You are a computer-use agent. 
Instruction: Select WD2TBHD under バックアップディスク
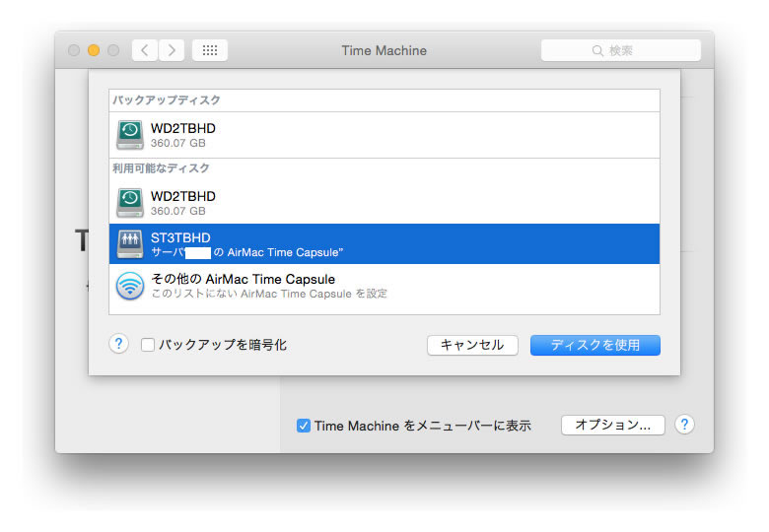tap(384, 135)
